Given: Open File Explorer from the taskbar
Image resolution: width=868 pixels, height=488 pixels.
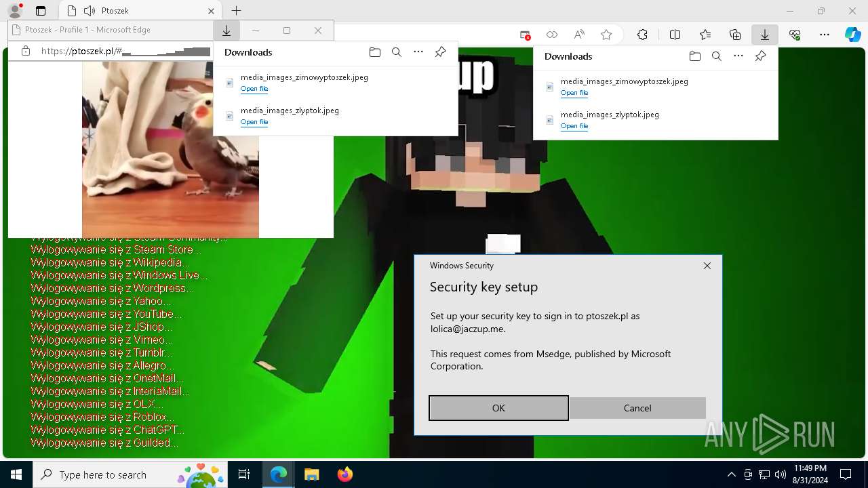Looking at the screenshot, I should [311, 474].
